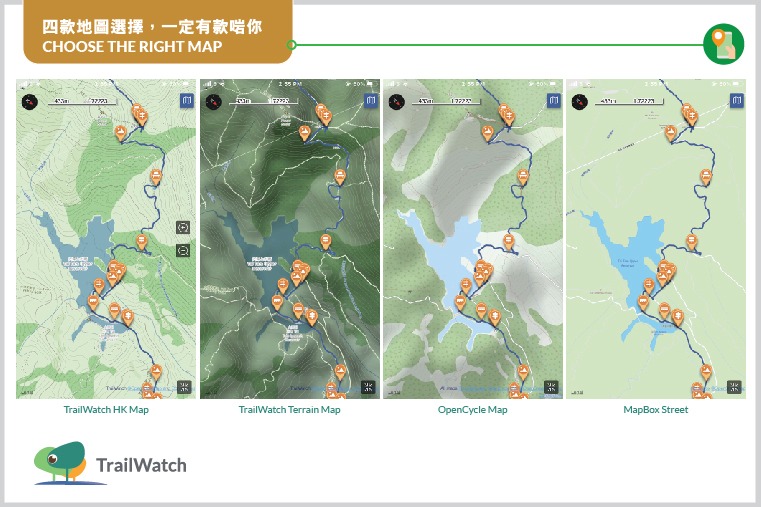Viewport: 761px width, 507px height.
Task: Click the TrailWatch bird logo
Action: 61,462
